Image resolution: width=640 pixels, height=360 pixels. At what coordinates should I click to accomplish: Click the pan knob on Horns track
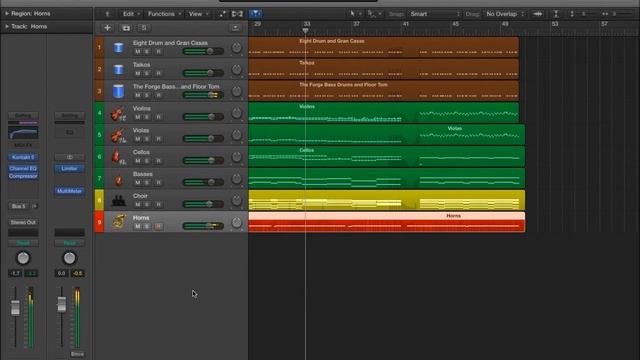pos(236,222)
